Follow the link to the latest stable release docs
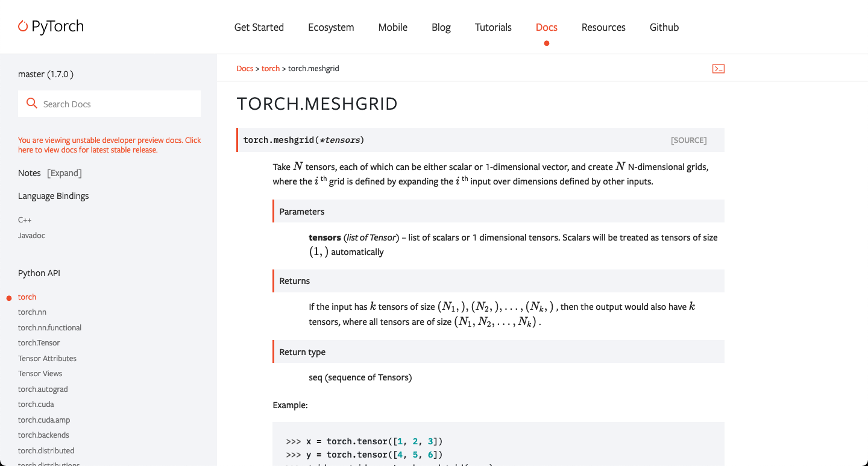 coord(110,145)
